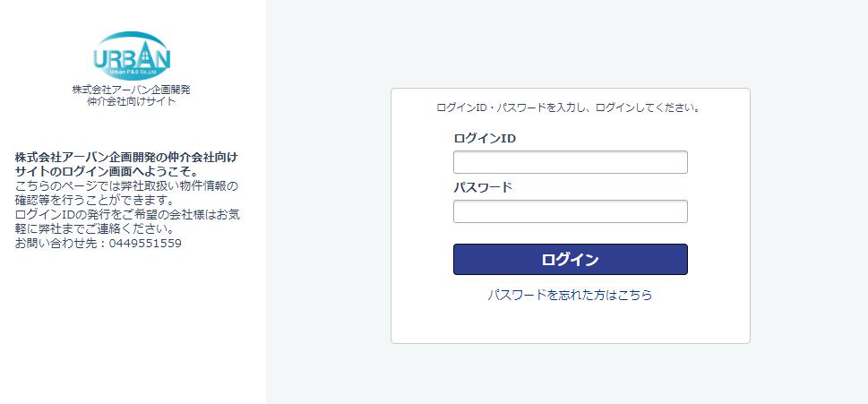Click the こちらのページでは弊社取扱い物件情報 paragraph
This screenshot has width=868, height=404.
(126, 185)
